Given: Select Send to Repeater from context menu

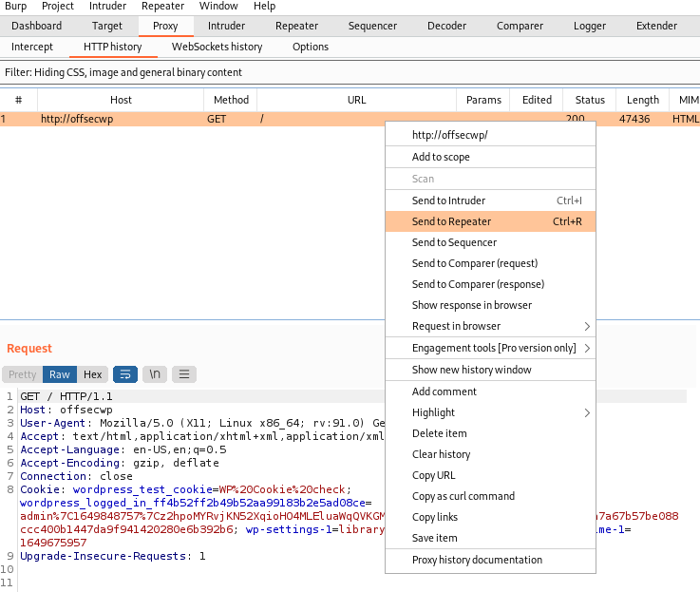Looking at the screenshot, I should point(451,221).
